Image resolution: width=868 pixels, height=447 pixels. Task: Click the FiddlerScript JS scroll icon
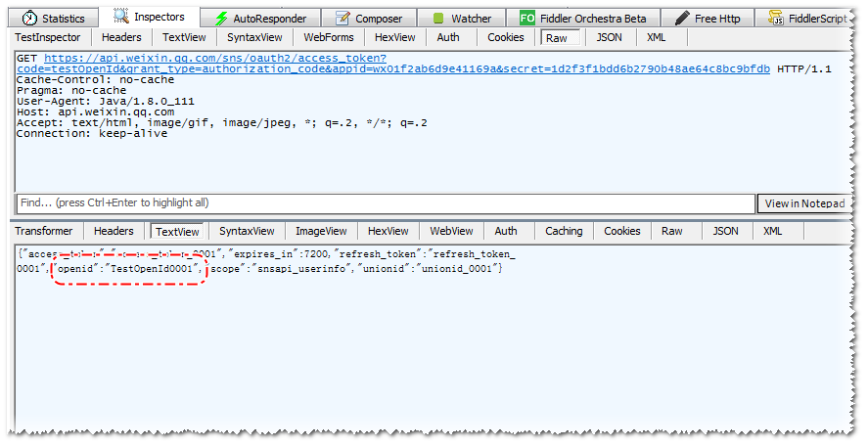(x=776, y=18)
